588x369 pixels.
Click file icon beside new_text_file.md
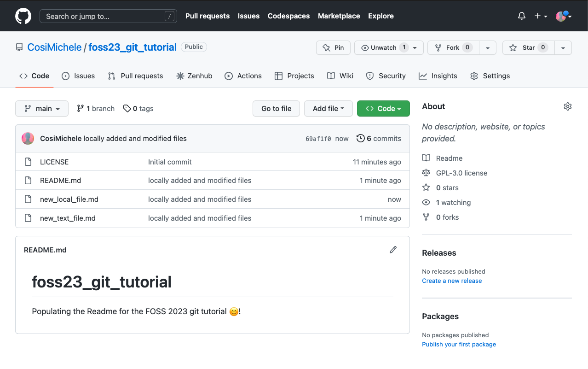tap(28, 218)
